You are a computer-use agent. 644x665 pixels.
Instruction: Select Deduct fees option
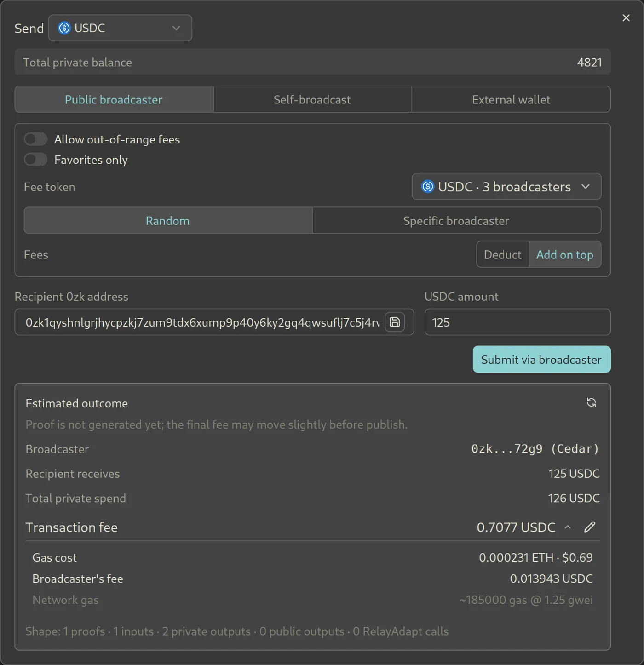(503, 254)
